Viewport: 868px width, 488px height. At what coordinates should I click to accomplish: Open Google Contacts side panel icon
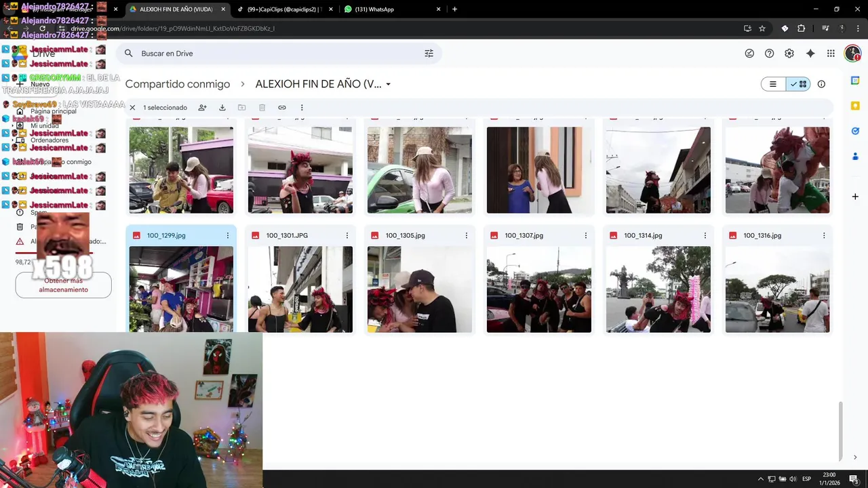tap(855, 157)
